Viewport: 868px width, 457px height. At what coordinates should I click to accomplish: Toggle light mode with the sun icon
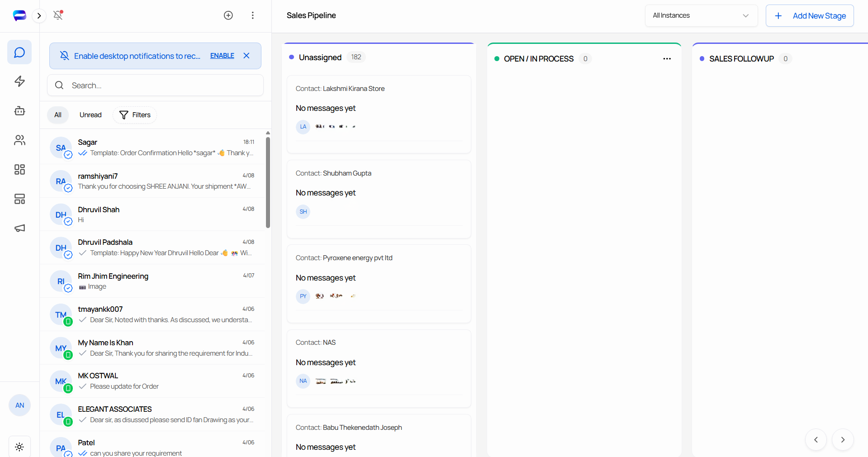pos(19,447)
